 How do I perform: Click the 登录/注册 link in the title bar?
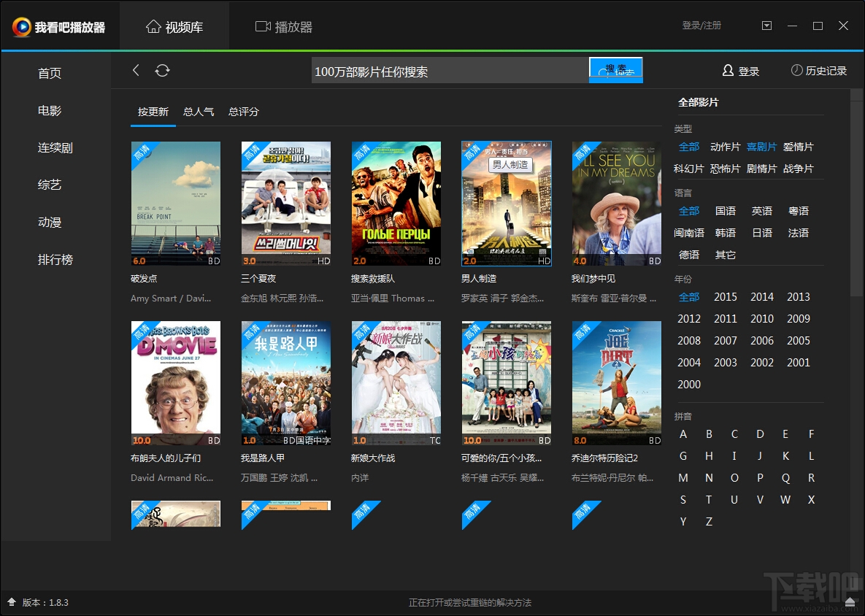[x=701, y=26]
